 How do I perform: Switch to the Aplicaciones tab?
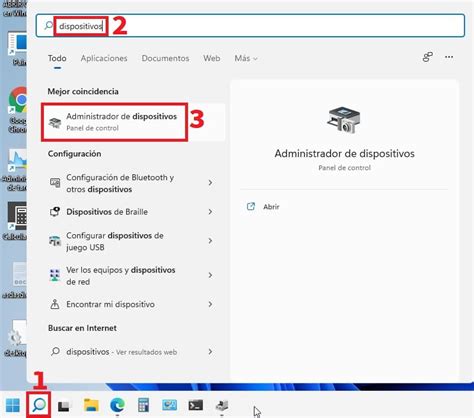point(104,58)
